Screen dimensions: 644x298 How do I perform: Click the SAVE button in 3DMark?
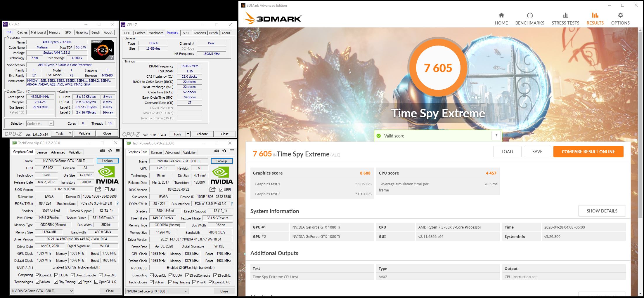tap(537, 151)
